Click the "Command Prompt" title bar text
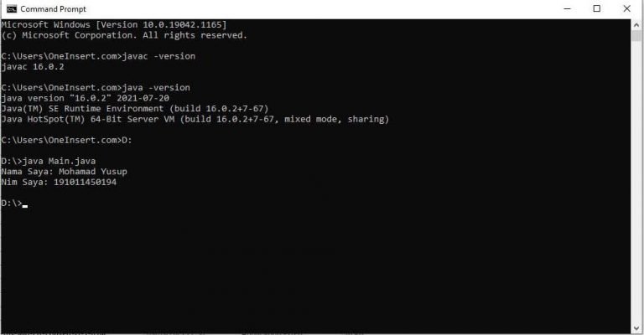Image resolution: width=644 pixels, height=335 pixels. 54,9
